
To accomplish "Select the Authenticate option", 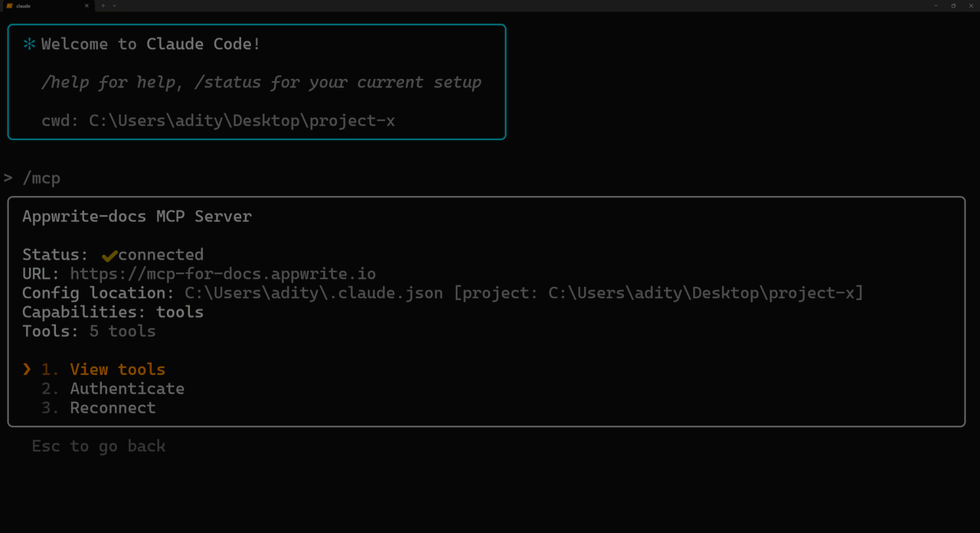I will [x=127, y=388].
